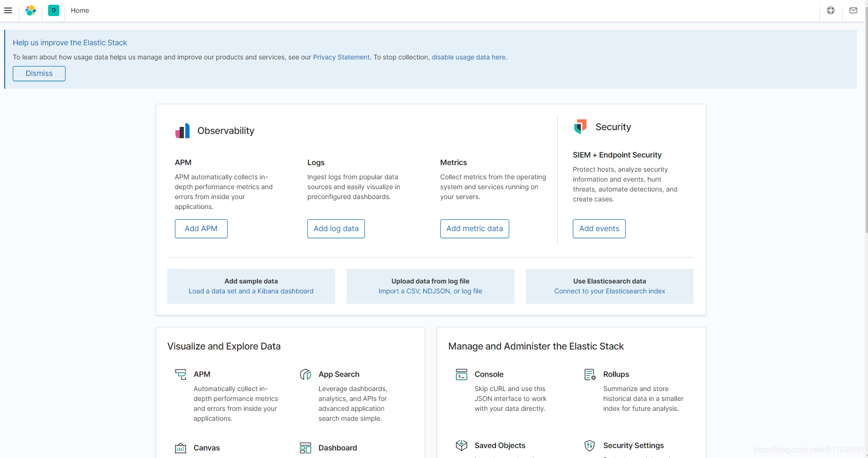
Task: Click the Add sample data title
Action: click(251, 281)
